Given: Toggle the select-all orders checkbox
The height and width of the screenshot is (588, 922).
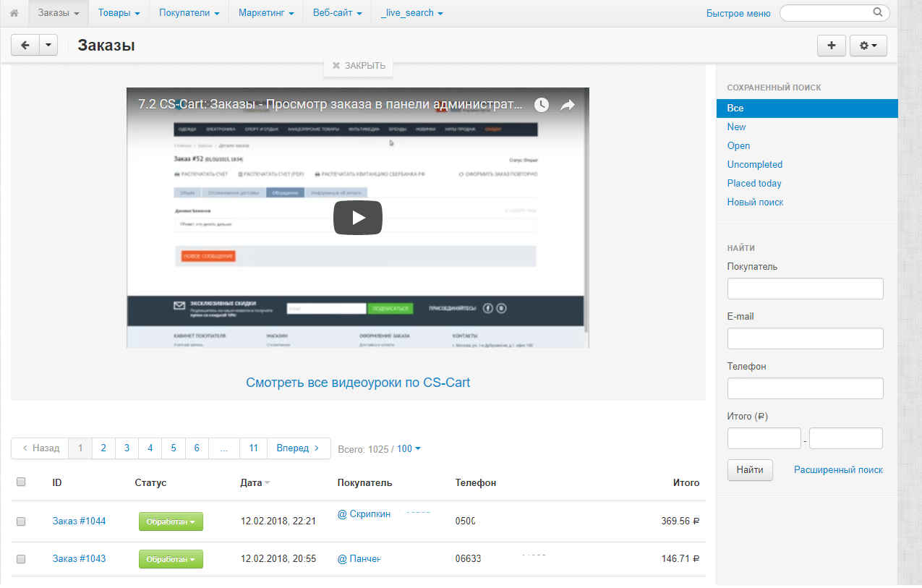Looking at the screenshot, I should (x=21, y=482).
